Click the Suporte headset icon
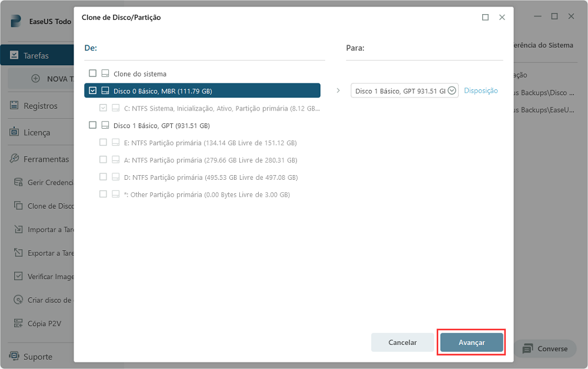The height and width of the screenshot is (369, 588). 14,356
